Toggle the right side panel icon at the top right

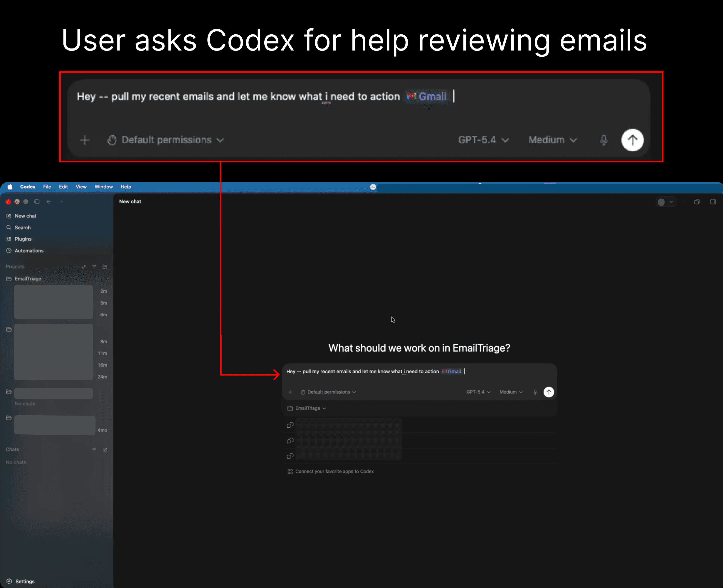(713, 202)
